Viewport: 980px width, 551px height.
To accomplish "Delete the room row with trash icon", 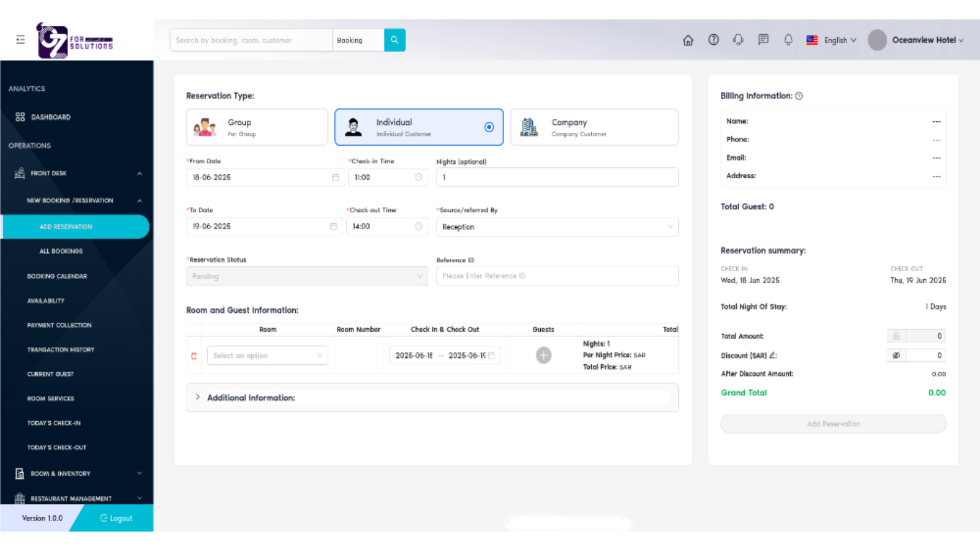I will pos(194,356).
